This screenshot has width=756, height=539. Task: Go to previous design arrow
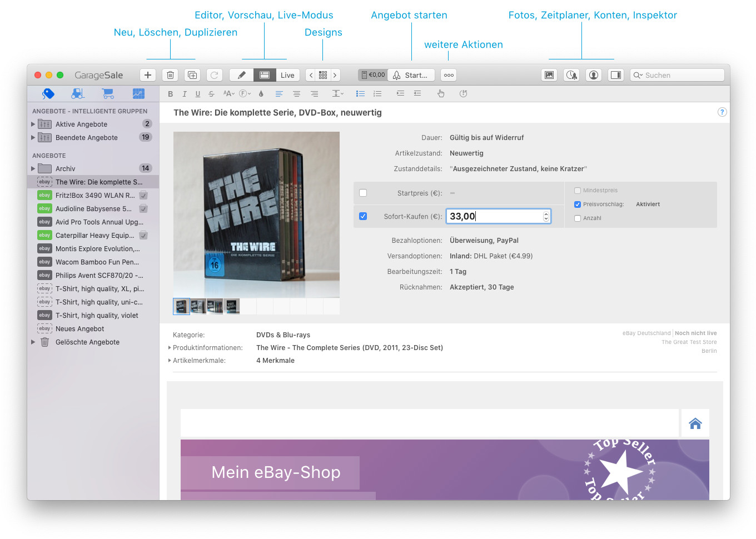point(311,75)
